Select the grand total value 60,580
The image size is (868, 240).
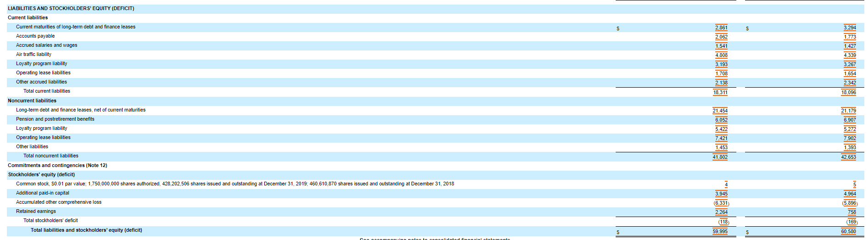point(848,231)
